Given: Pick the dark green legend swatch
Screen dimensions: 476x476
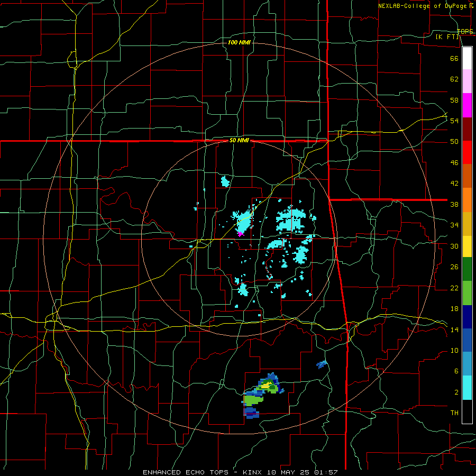Looking at the screenshot, I should pyautogui.click(x=467, y=269).
